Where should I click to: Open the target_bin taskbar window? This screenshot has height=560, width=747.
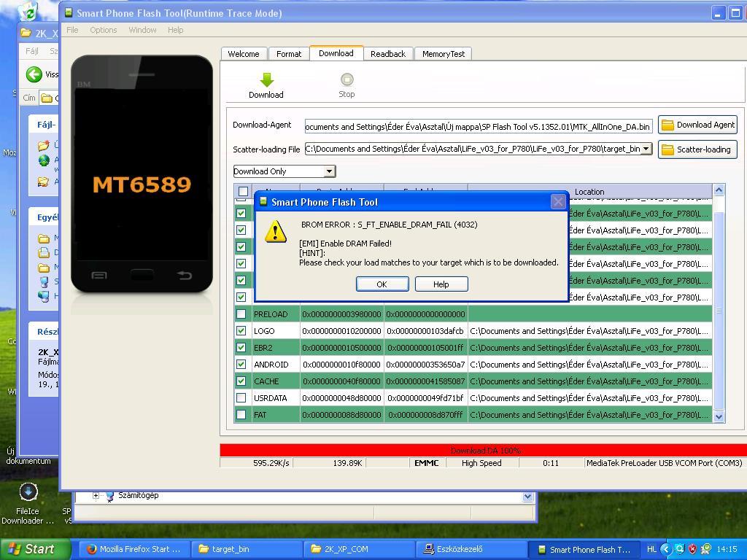pos(247,549)
